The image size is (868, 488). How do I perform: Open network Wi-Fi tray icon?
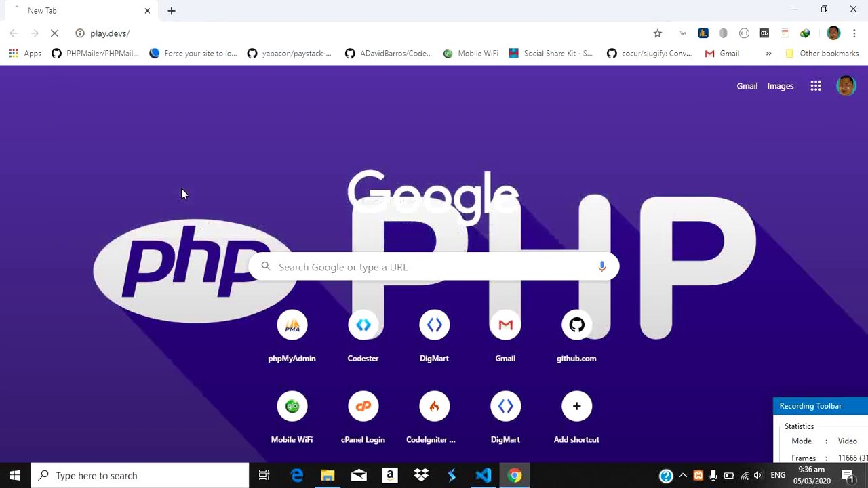pyautogui.click(x=745, y=476)
